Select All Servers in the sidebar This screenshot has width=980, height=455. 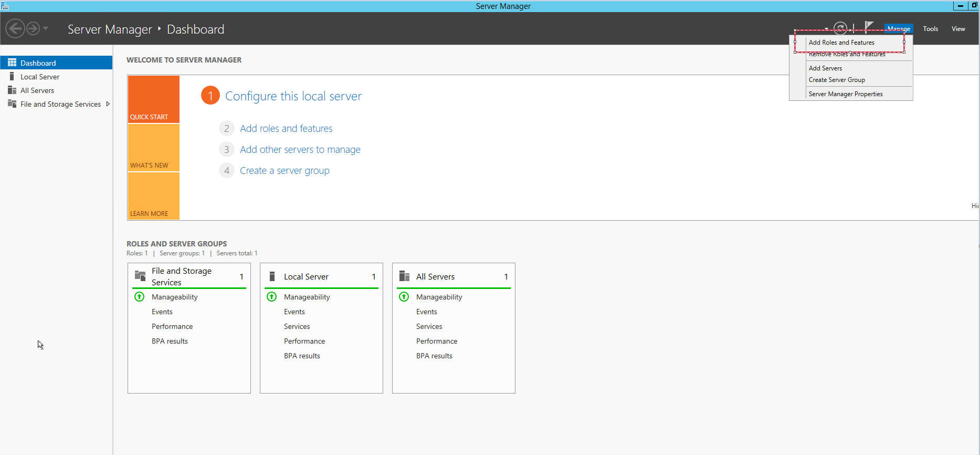(x=37, y=90)
